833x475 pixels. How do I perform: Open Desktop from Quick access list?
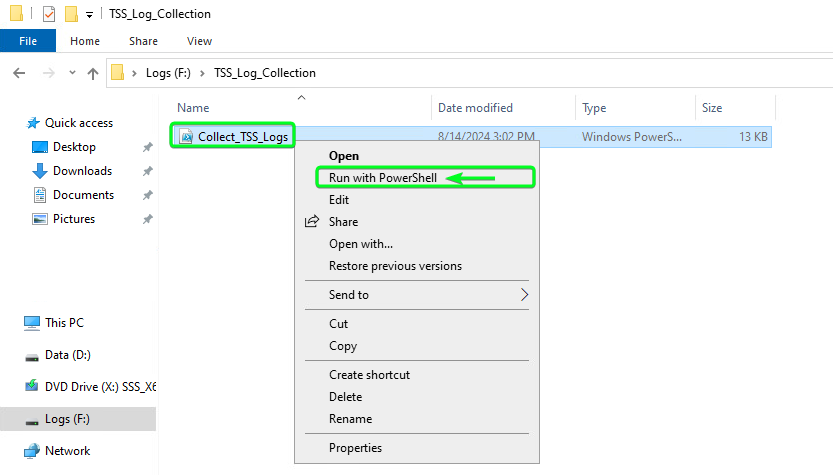tap(74, 147)
